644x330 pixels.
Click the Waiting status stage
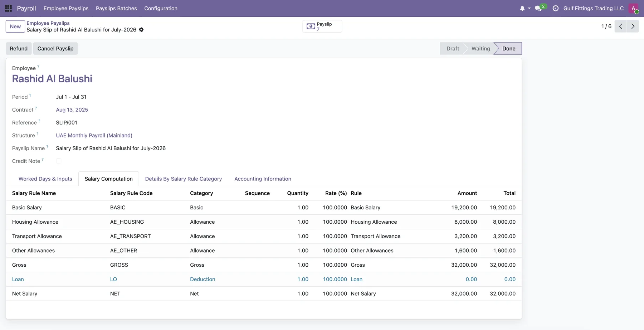(x=480, y=49)
